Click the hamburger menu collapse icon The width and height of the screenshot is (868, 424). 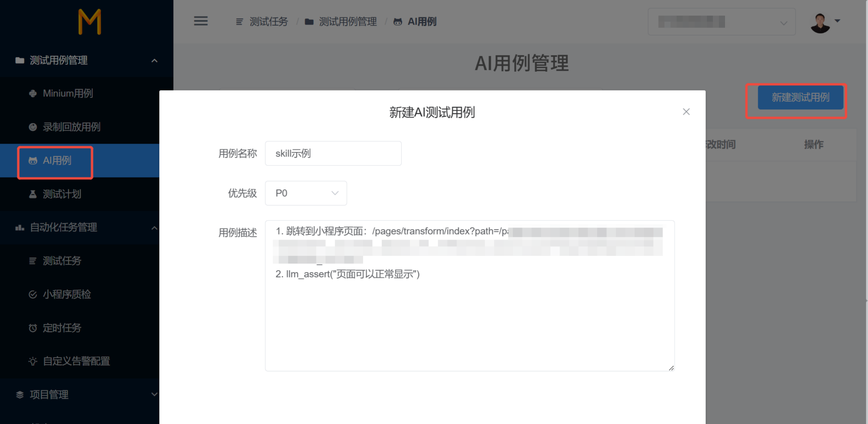(x=200, y=21)
